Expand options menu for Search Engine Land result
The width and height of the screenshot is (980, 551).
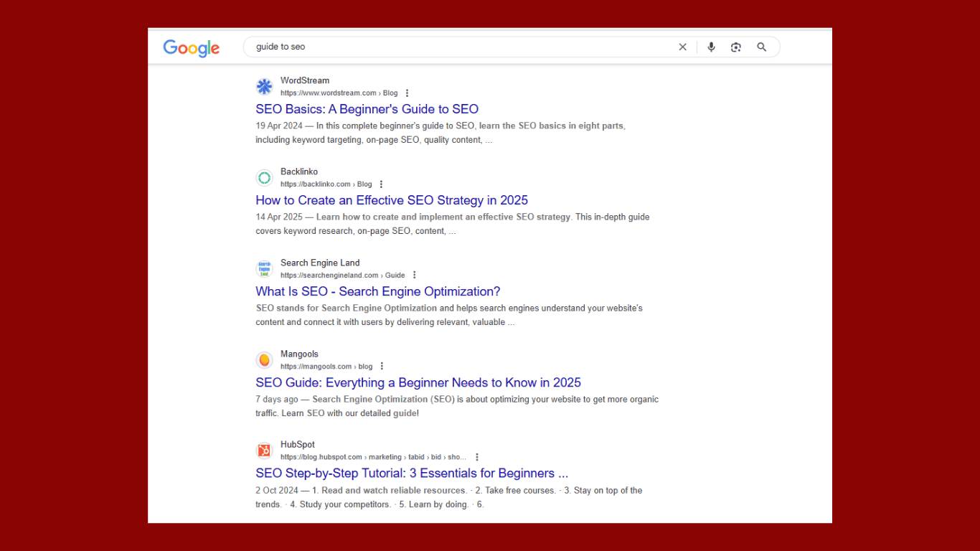click(414, 275)
